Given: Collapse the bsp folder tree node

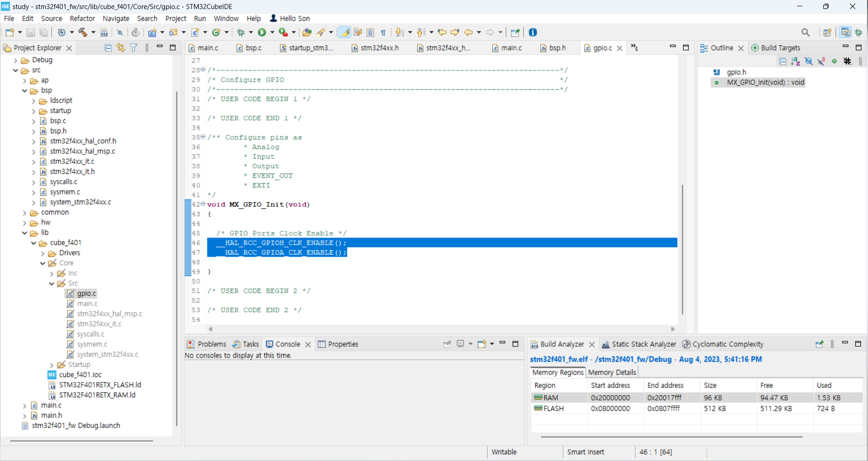Looking at the screenshot, I should coord(24,91).
